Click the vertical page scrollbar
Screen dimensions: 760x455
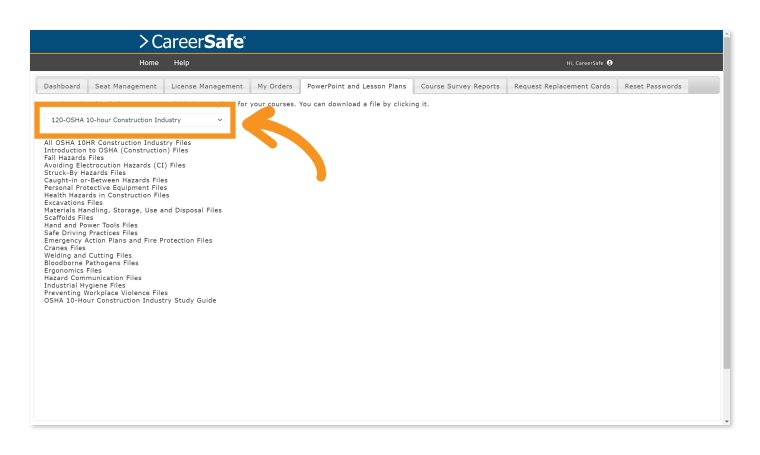tap(727, 203)
